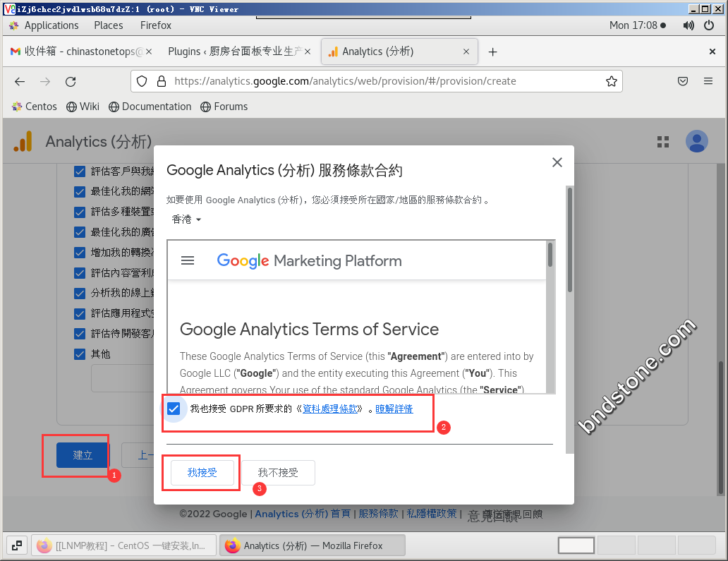The width and height of the screenshot is (728, 561).
Task: Select the Analytics Mozilla Firefox taskbar window
Action: 312,545
